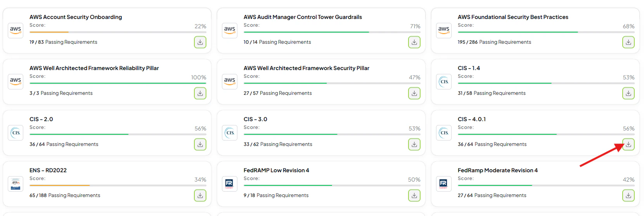Click '33 / 62 Passing Requirements' text
This screenshot has width=644, height=216.
coord(278,144)
